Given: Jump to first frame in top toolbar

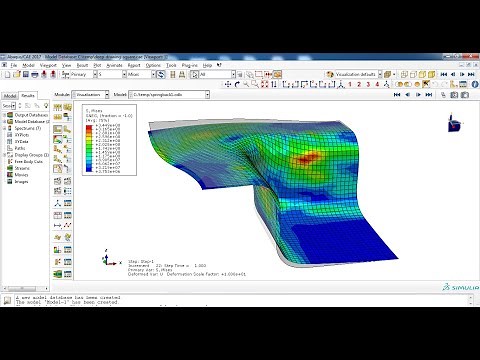Looking at the screenshot, I should pyautogui.click(x=443, y=74).
